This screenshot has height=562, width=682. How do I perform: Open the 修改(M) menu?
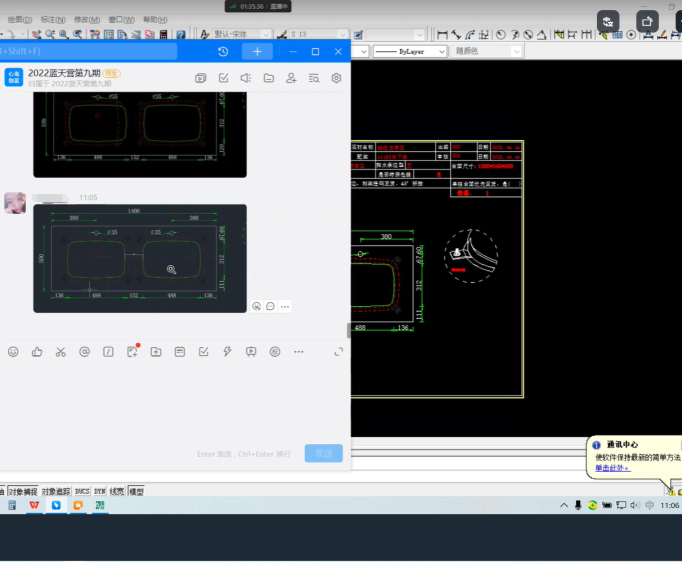[87, 20]
